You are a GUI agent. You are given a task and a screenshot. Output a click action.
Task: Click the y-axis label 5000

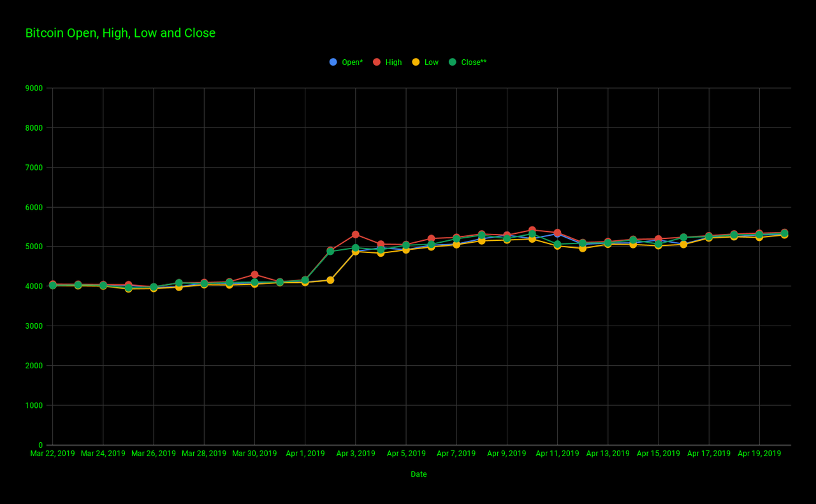coord(35,247)
